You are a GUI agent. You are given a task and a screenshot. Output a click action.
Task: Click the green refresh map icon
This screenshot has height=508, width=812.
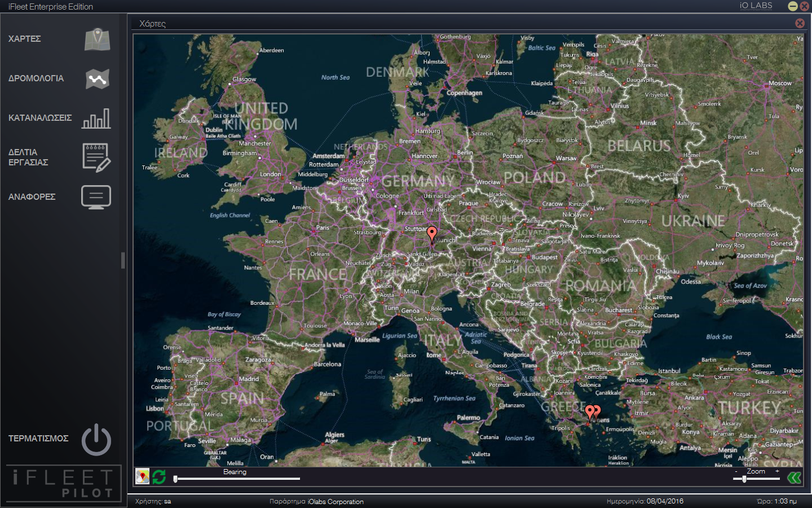(x=159, y=477)
